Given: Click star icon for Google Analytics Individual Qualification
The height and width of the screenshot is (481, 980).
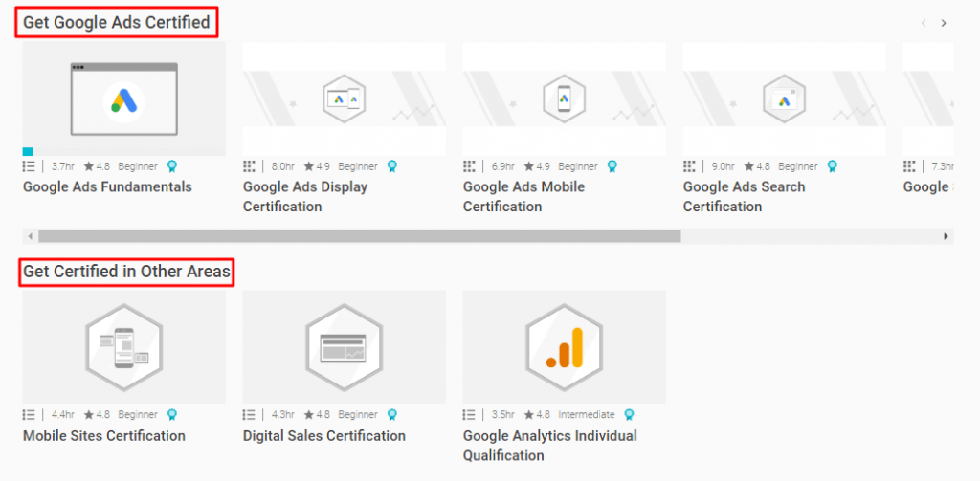Looking at the screenshot, I should point(528,415).
